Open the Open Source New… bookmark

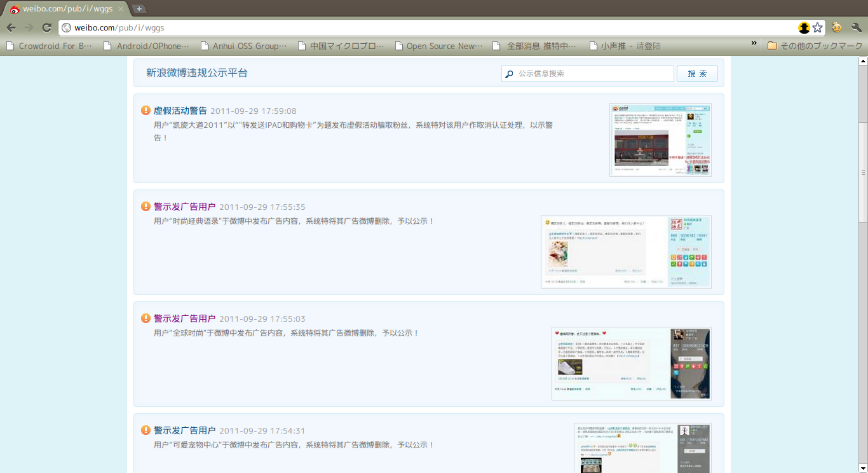pyautogui.click(x=439, y=46)
